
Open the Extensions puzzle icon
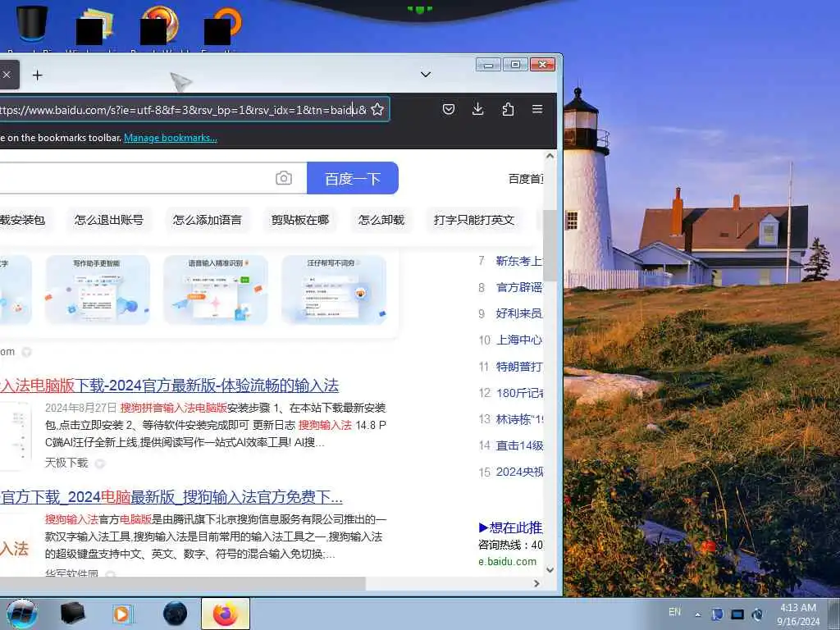(x=507, y=109)
